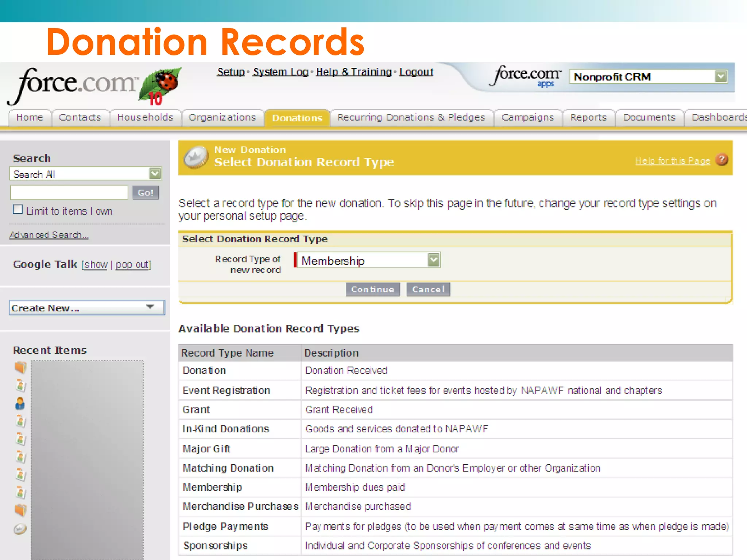Click the Recent Items heading

click(50, 350)
